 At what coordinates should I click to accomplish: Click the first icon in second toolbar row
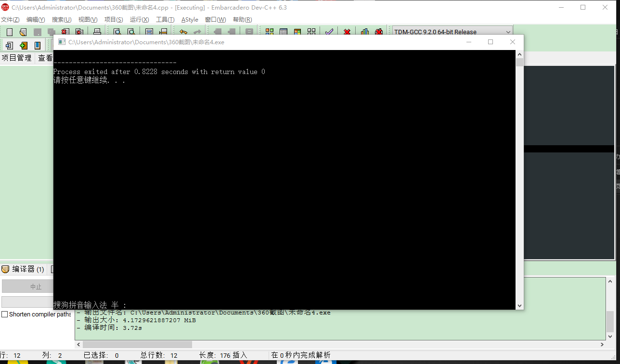pyautogui.click(x=9, y=46)
